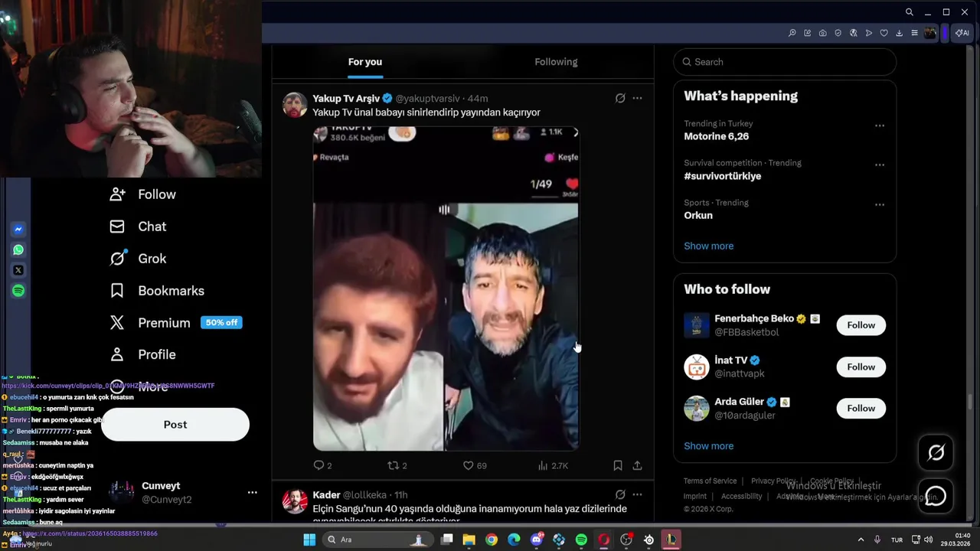Open floating messages chat button
The height and width of the screenshot is (551, 980).
[x=936, y=496]
